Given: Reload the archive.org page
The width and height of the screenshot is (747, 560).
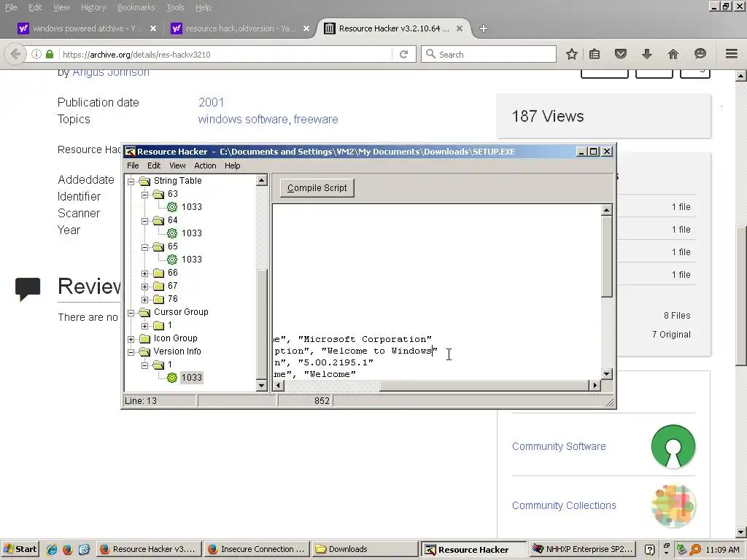Looking at the screenshot, I should (403, 54).
